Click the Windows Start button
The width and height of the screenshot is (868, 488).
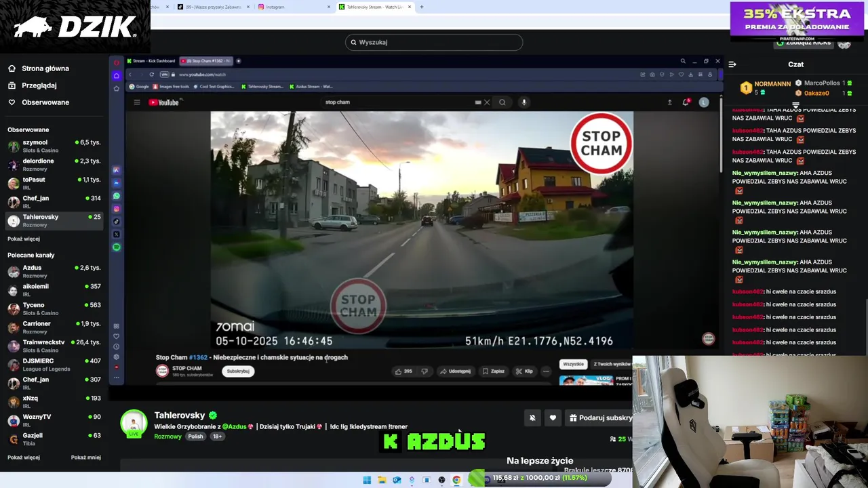click(x=367, y=480)
